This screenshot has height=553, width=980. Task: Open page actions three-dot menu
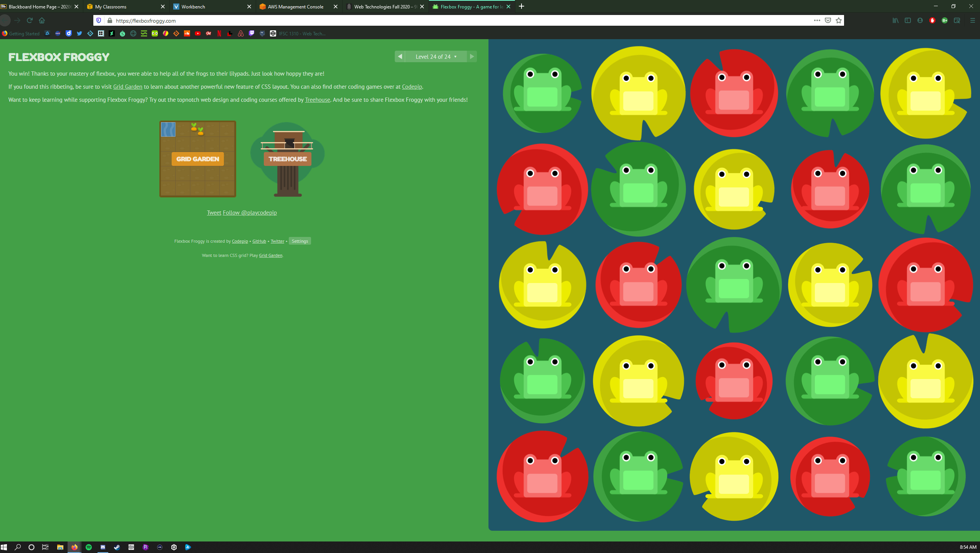click(x=817, y=20)
